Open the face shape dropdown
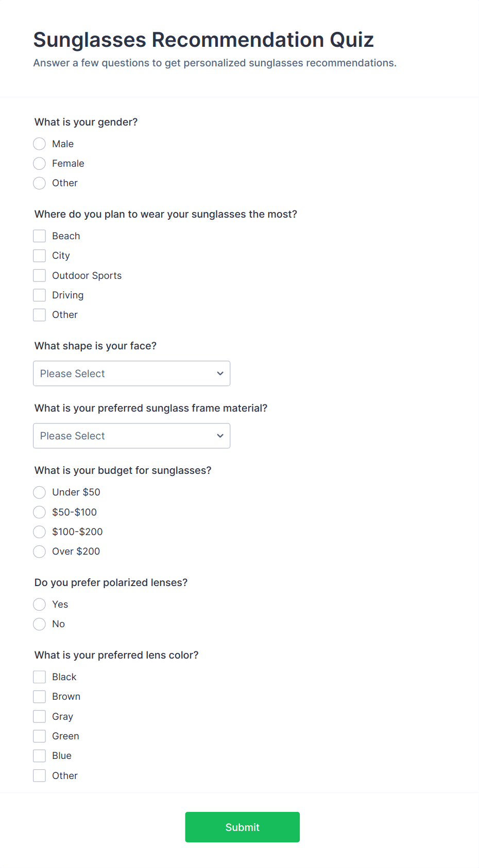The width and height of the screenshot is (479, 868). [131, 374]
